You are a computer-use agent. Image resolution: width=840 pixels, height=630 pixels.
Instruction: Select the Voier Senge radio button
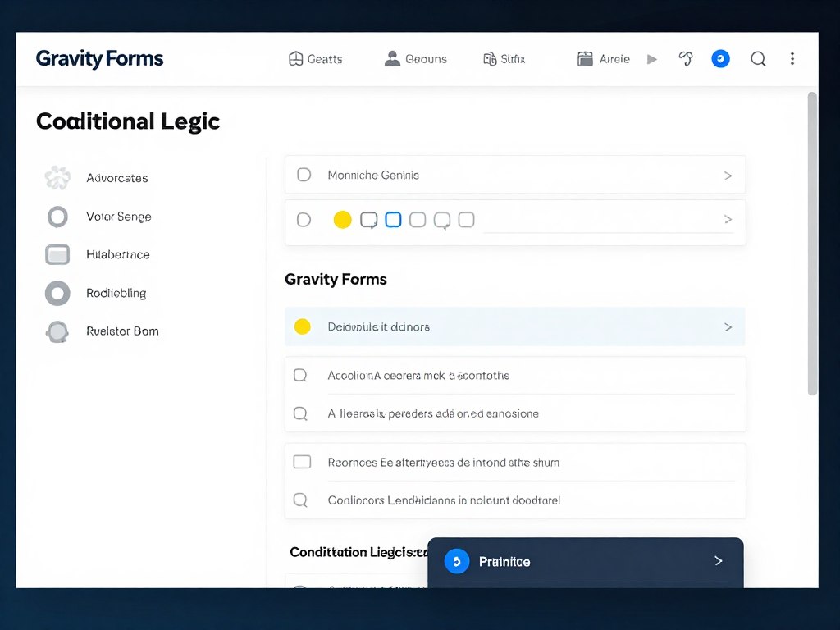57,217
